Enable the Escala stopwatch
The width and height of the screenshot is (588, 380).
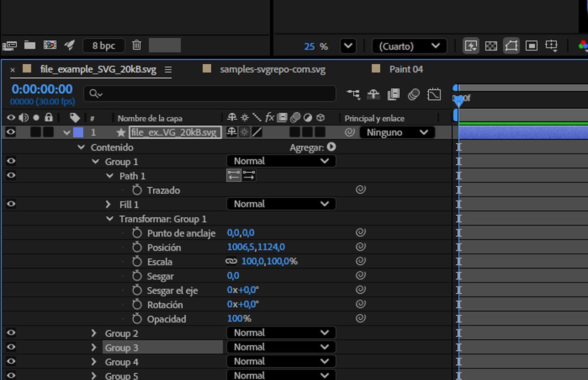pos(137,261)
